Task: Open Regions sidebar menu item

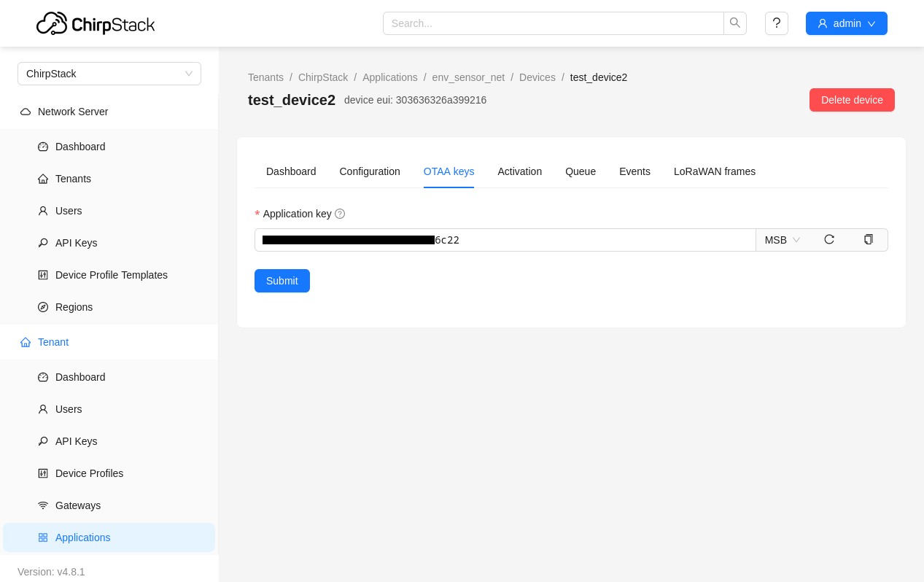Action: (x=109, y=307)
